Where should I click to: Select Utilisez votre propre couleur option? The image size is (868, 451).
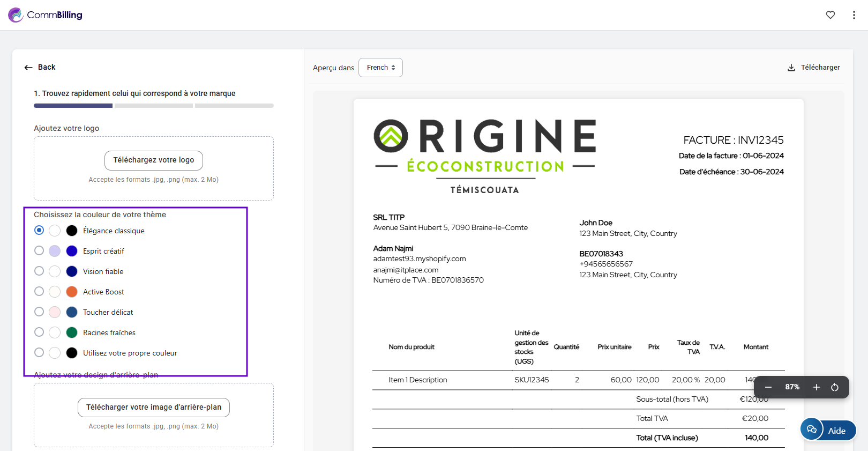pos(39,352)
